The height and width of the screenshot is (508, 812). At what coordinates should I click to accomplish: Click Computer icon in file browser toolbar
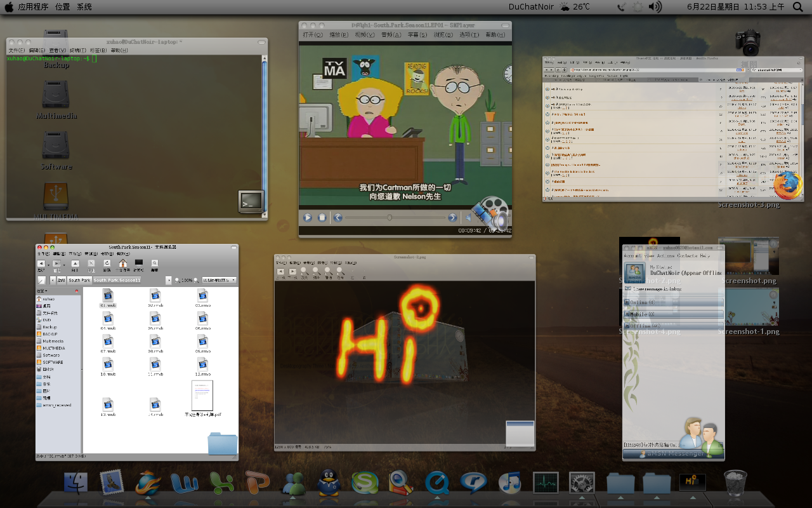tap(139, 263)
